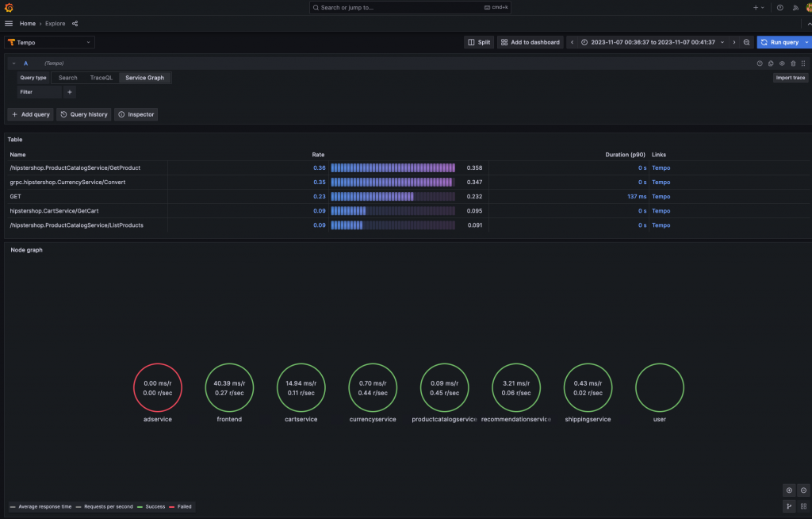Screen dimensions: 812x519
Task: Open the news feed icon
Action: (795, 7)
